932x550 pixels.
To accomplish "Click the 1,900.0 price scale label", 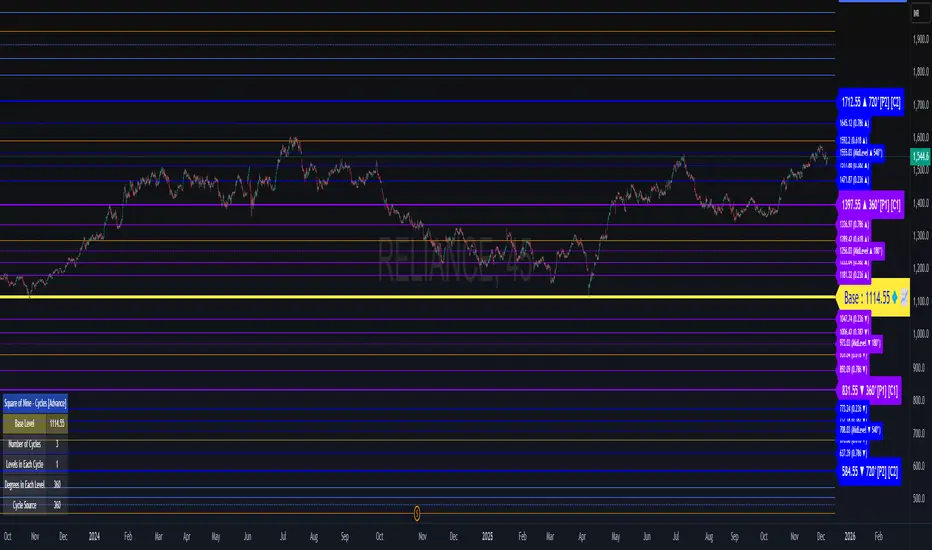I will pos(921,39).
